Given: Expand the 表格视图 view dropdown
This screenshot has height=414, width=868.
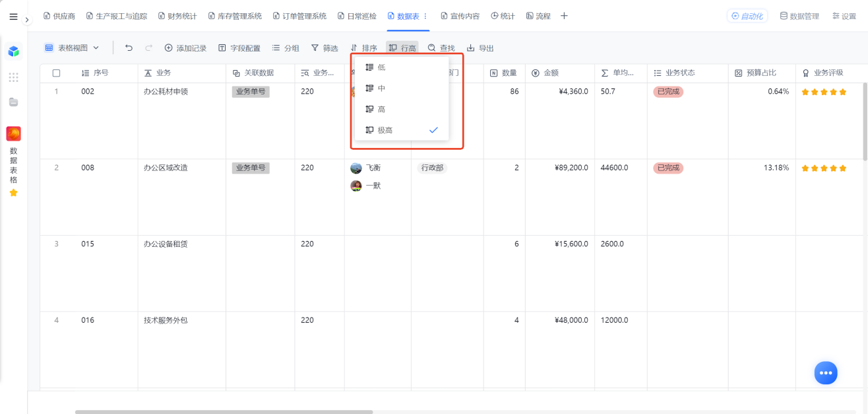Looking at the screenshot, I should point(72,48).
